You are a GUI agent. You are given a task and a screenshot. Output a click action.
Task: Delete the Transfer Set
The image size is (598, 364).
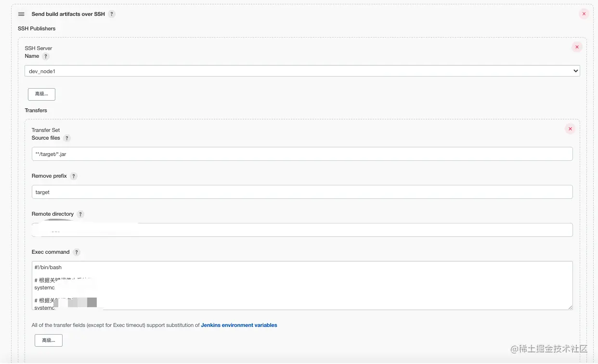click(570, 129)
